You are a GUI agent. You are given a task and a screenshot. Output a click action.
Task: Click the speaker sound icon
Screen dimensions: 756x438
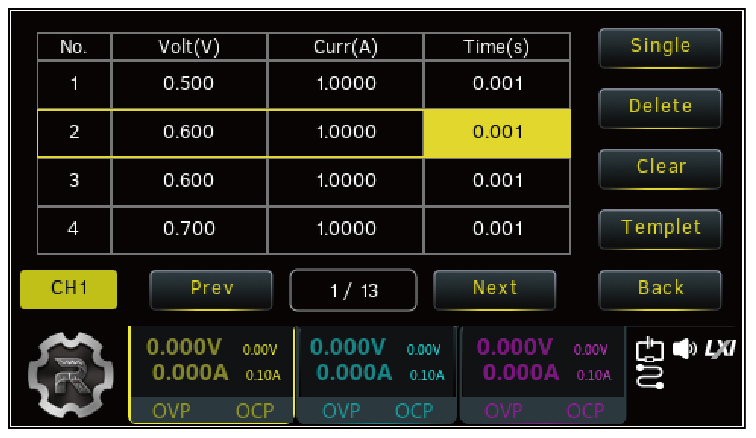pos(684,349)
